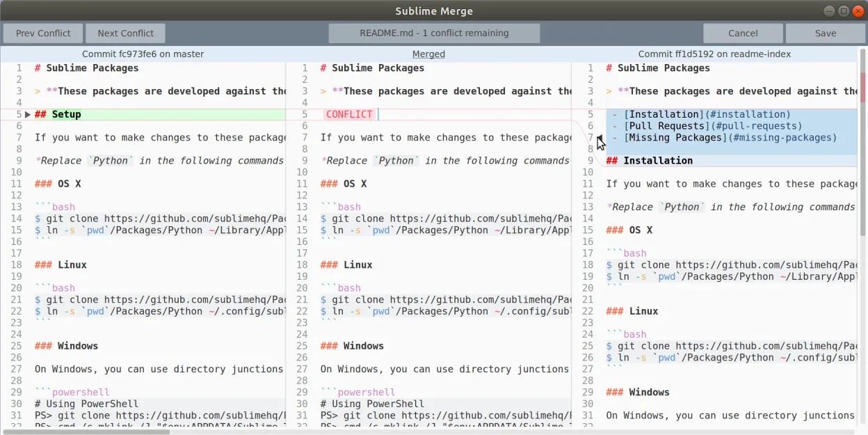The image size is (868, 435).
Task: Click '*Replace `Python`' line in the Merged pane
Action: coord(444,161)
